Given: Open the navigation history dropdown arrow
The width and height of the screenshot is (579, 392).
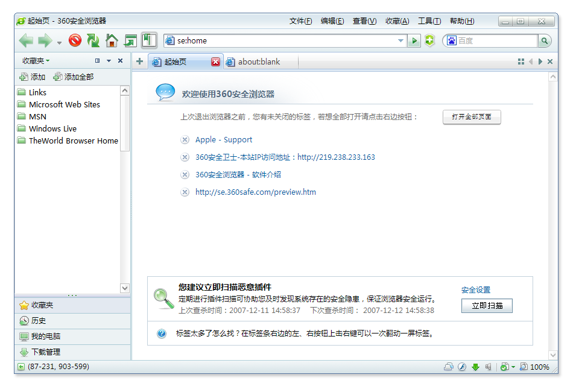Looking at the screenshot, I should (x=59, y=43).
